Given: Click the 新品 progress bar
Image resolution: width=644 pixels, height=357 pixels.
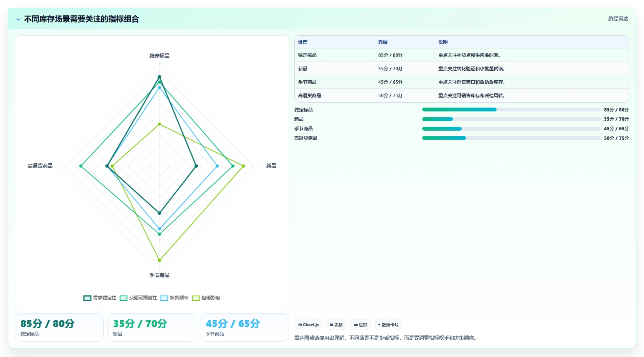Looking at the screenshot, I should (511, 119).
